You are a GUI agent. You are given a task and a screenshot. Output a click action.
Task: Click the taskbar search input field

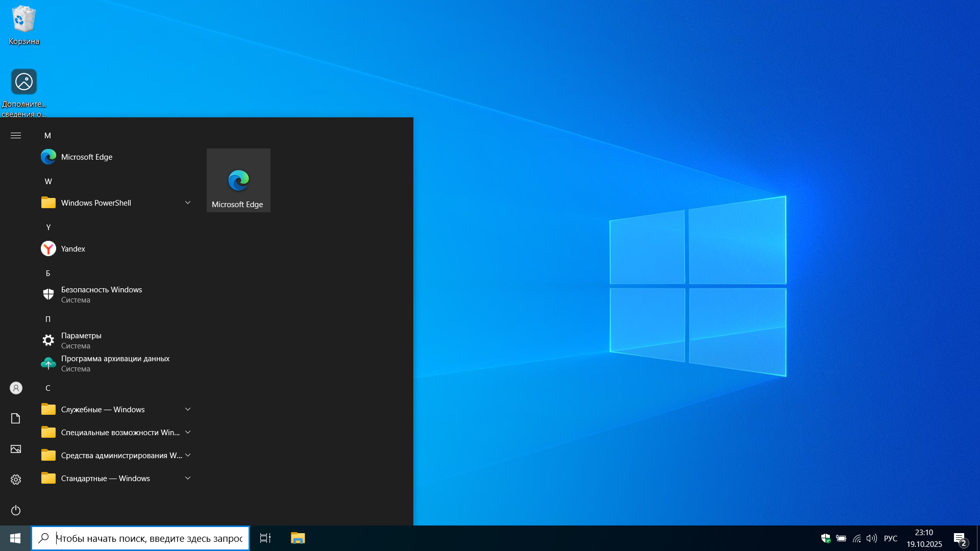click(x=148, y=538)
